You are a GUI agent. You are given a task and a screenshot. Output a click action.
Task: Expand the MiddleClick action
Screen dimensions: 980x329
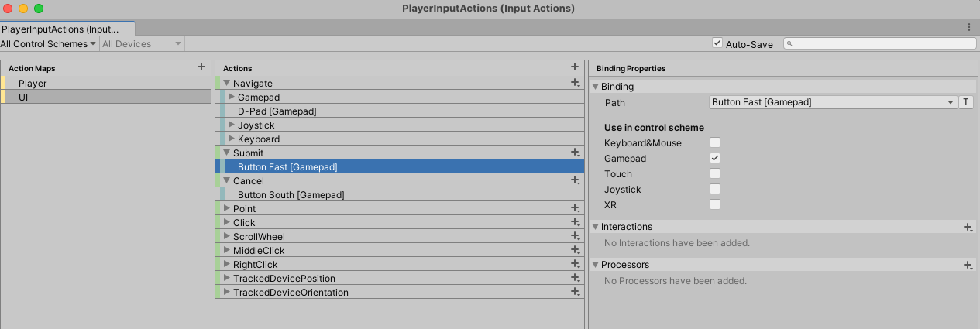227,250
